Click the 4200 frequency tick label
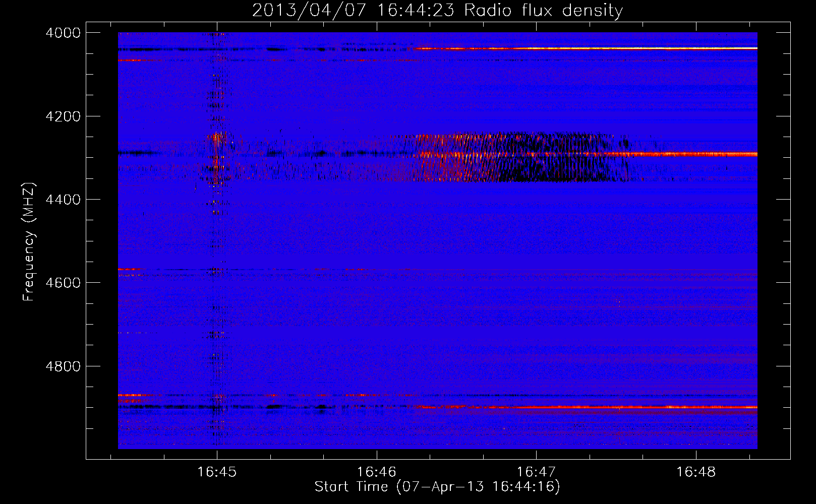 click(x=63, y=116)
